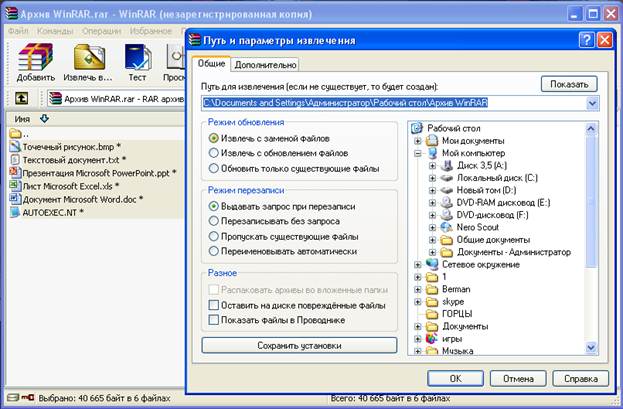Viewport: 623px width, 409px height.
Task: Select Переименовывать автоматически
Action: click(x=213, y=251)
